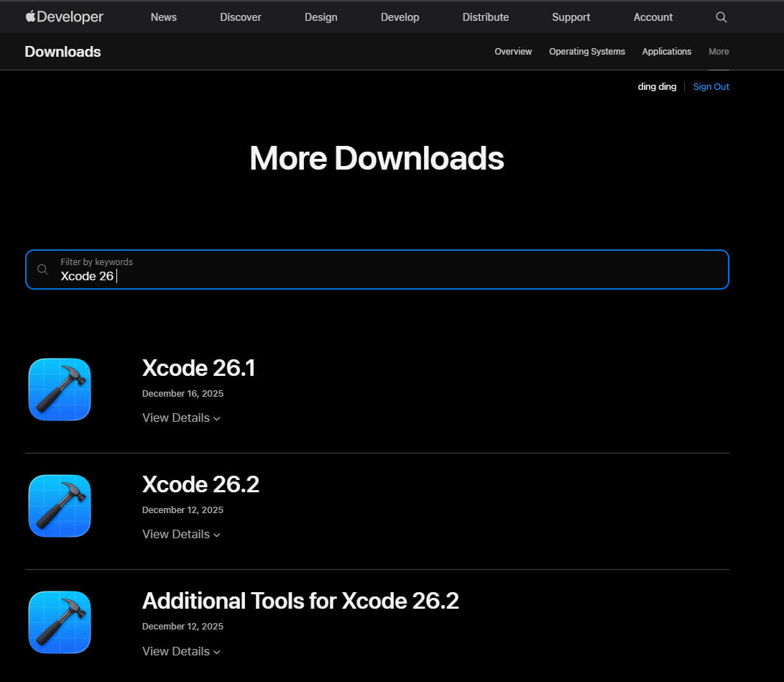
Task: Open the News menu
Action: click(x=164, y=17)
